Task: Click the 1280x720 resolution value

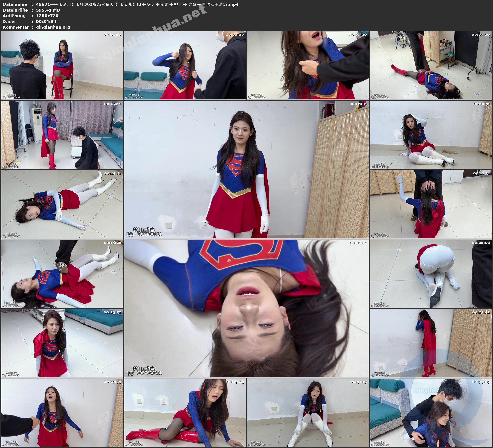Action: (x=47, y=16)
